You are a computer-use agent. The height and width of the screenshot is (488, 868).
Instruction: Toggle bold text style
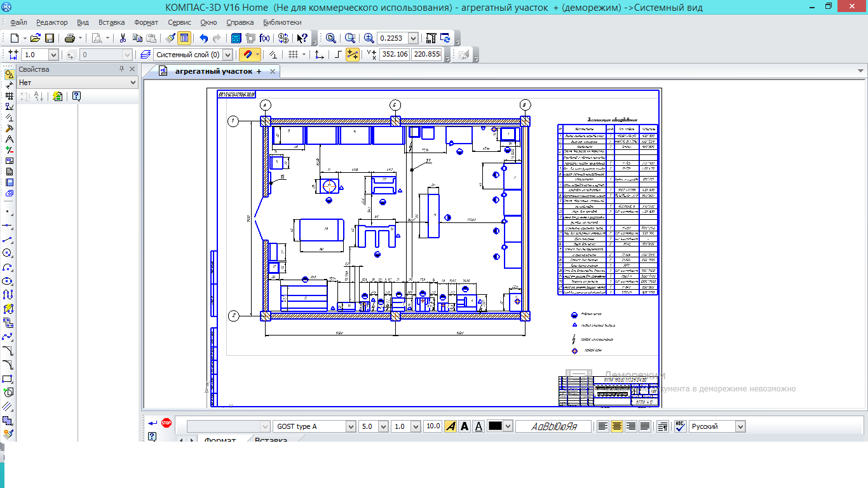pos(465,426)
